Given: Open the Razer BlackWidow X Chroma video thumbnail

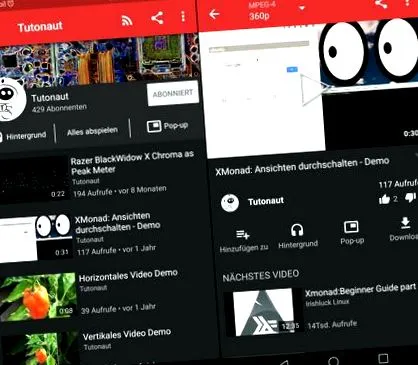Looking at the screenshot, I should [34, 179].
